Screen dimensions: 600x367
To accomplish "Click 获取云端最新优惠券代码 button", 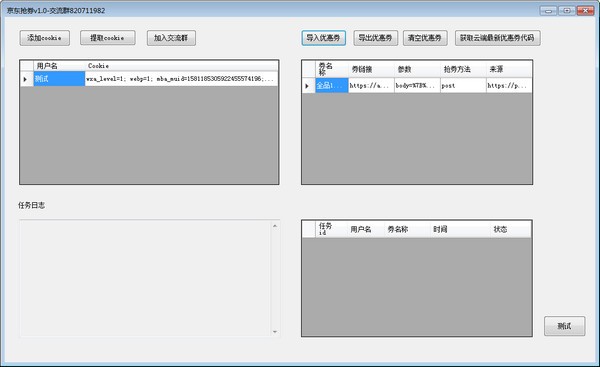I will coord(497,38).
